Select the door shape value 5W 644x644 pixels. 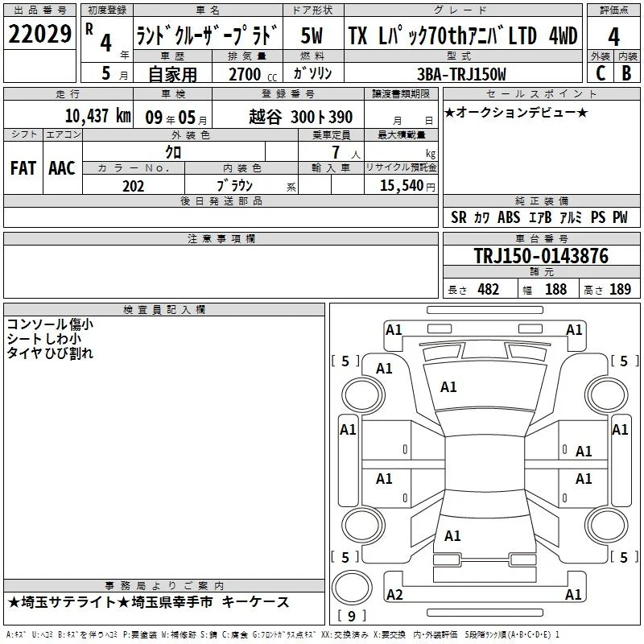pyautogui.click(x=312, y=35)
